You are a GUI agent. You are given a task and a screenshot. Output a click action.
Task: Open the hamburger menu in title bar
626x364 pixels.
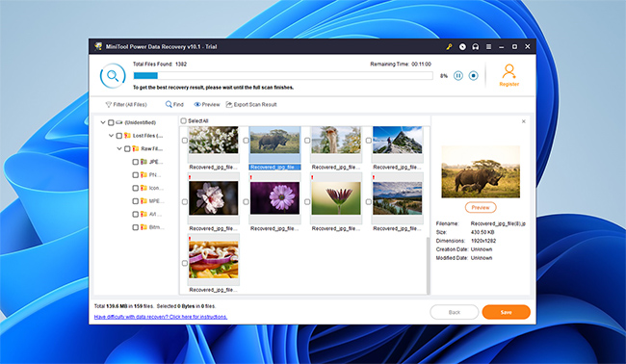pyautogui.click(x=488, y=46)
